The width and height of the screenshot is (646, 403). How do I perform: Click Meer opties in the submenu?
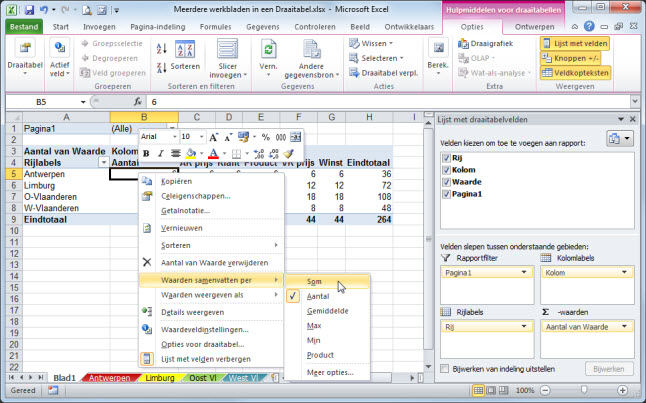330,373
